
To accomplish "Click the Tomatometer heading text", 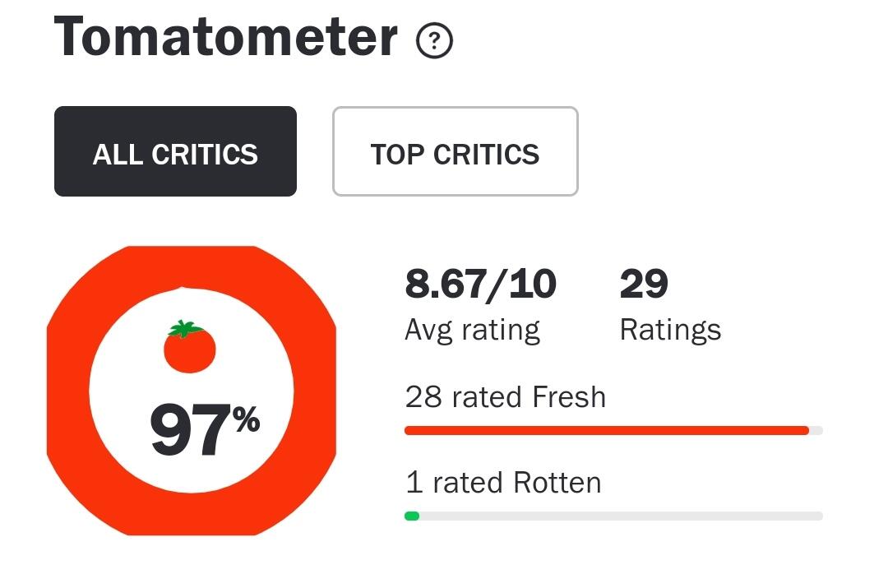I will (x=226, y=36).
